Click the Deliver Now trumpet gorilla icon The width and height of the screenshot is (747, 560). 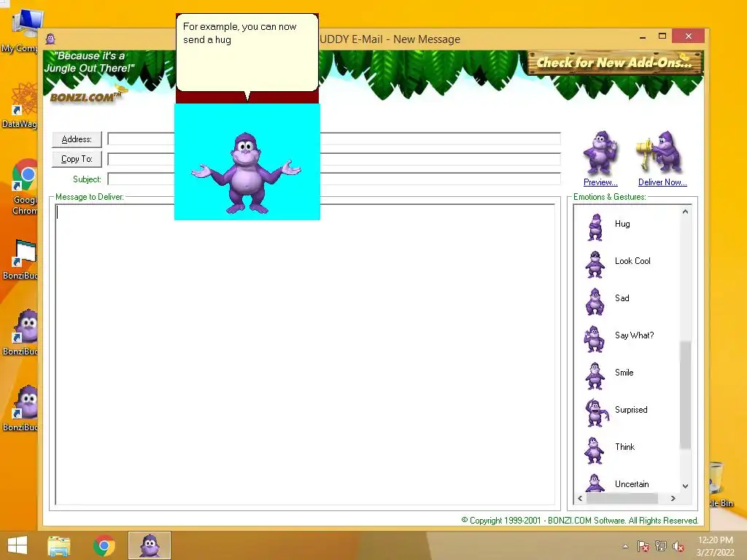click(x=660, y=152)
